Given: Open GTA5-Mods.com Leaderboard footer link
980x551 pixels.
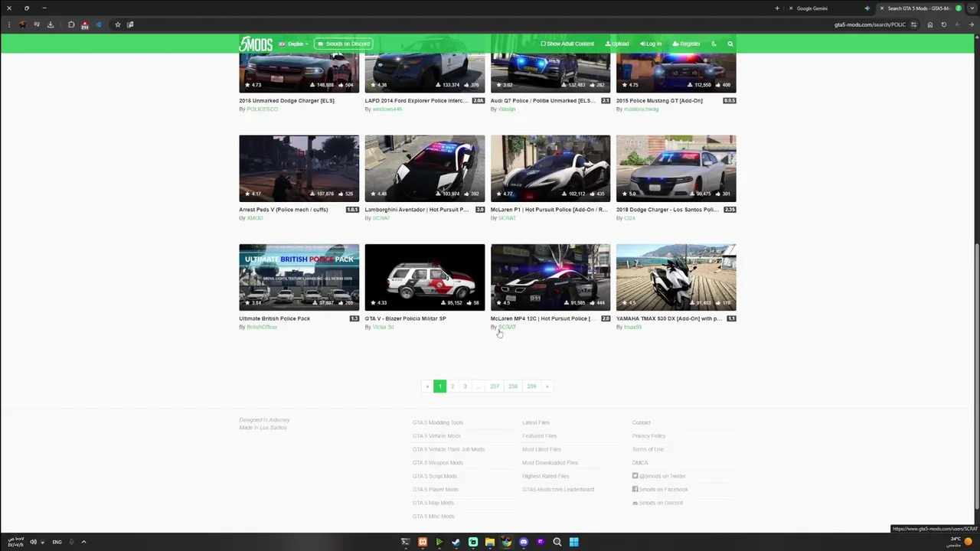Looking at the screenshot, I should [x=558, y=490].
